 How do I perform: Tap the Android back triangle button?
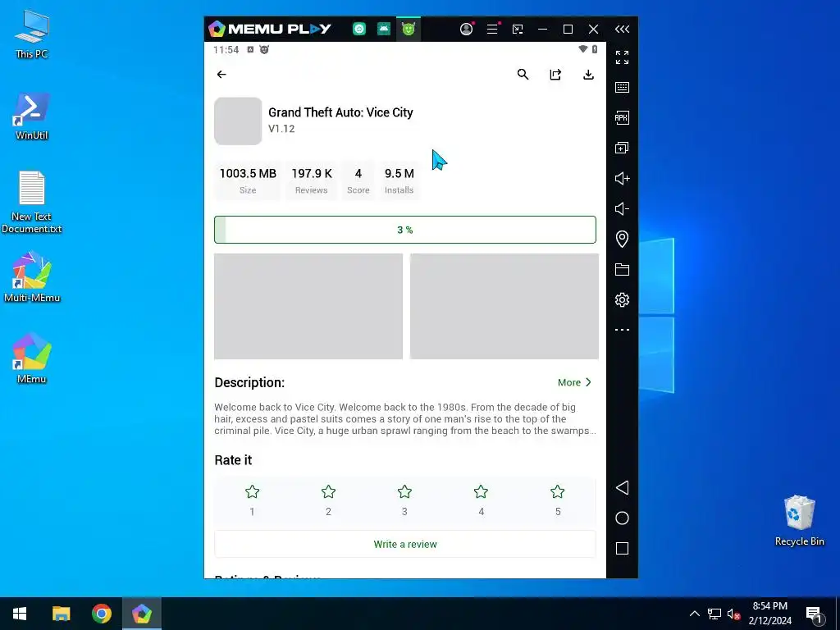pyautogui.click(x=622, y=487)
